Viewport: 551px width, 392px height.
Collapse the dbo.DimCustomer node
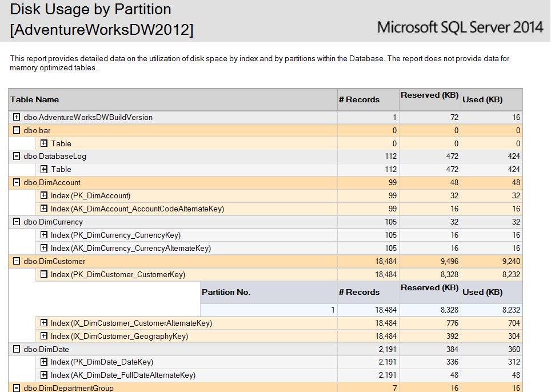pos(17,261)
